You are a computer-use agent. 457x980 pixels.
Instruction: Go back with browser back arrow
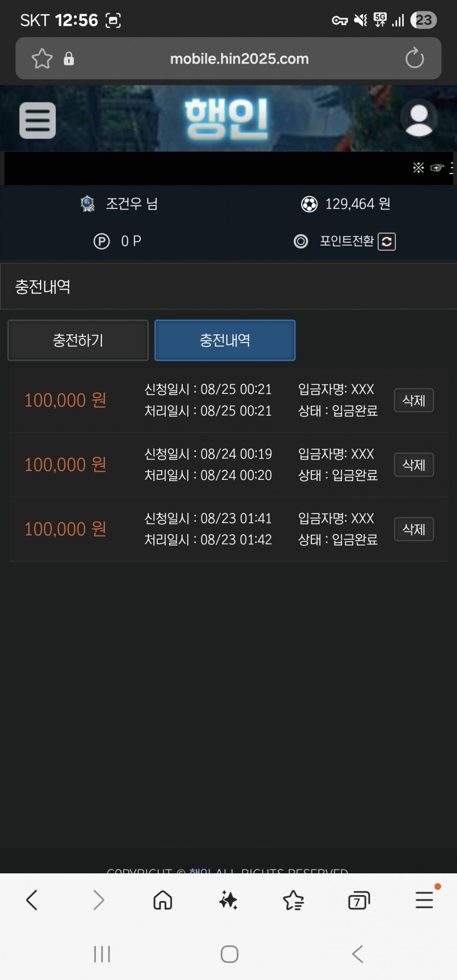[32, 900]
